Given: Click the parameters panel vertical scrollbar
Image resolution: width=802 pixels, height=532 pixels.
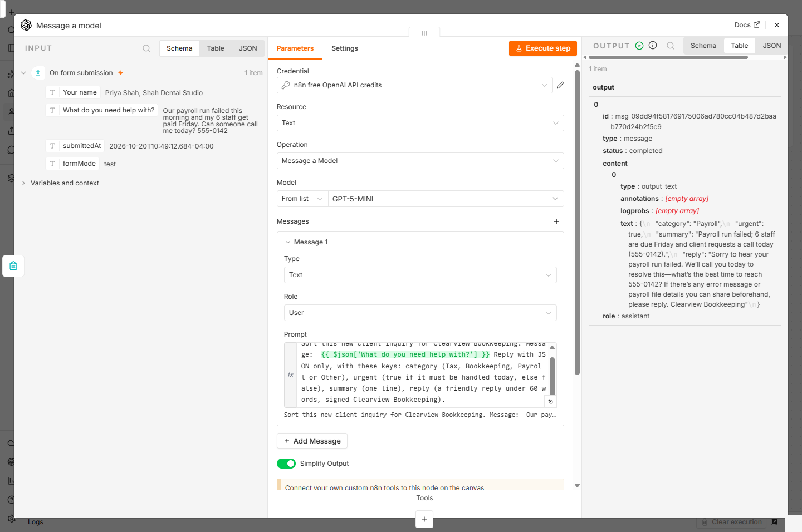Looking at the screenshot, I should point(577,223).
